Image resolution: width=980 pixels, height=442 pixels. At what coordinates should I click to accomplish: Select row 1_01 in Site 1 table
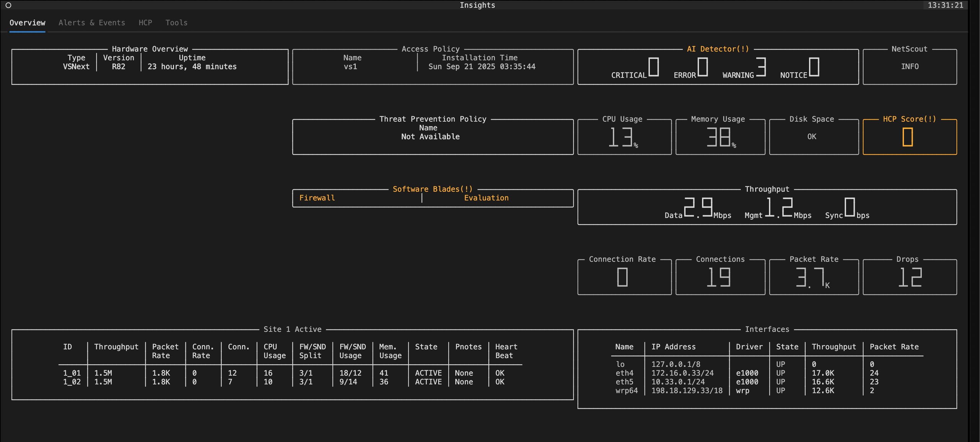point(72,373)
